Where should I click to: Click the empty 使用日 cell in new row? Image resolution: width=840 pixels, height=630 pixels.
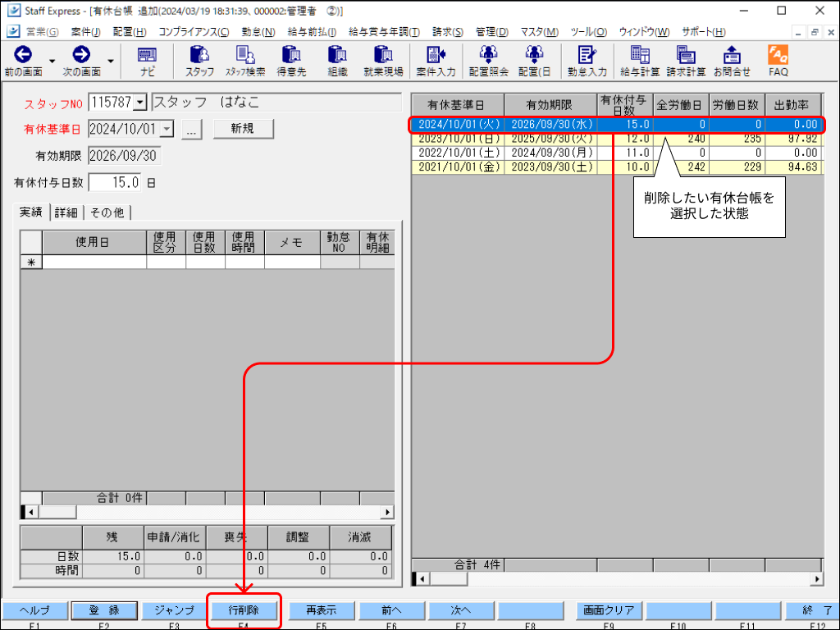click(x=94, y=262)
